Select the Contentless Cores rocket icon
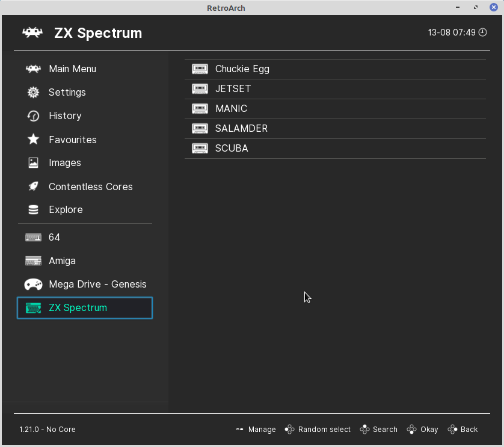504x447 pixels. [x=32, y=187]
